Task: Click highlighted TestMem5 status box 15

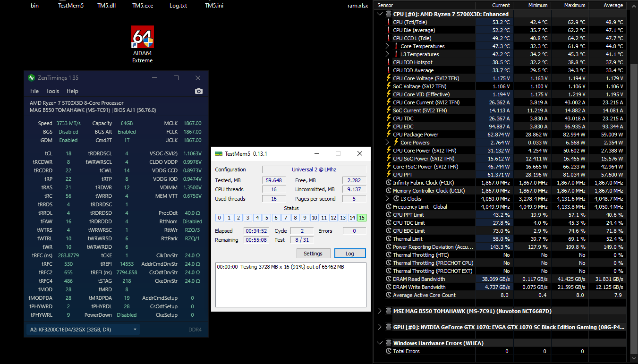Action: pos(362,218)
